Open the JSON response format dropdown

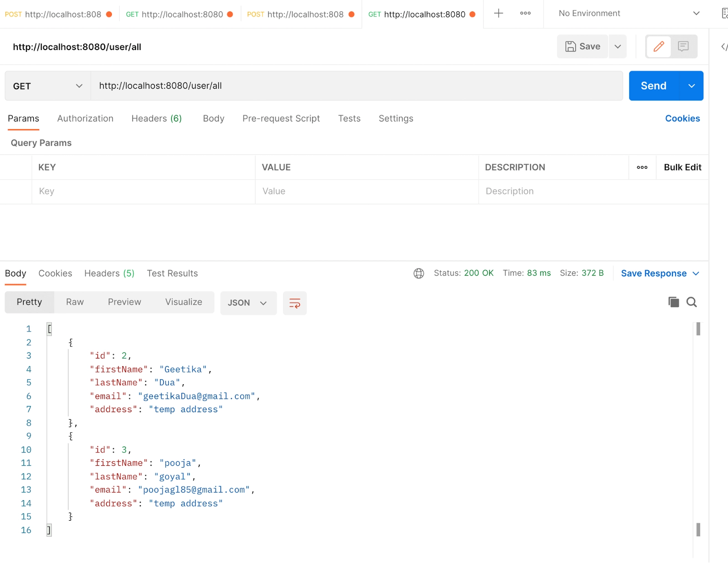248,303
